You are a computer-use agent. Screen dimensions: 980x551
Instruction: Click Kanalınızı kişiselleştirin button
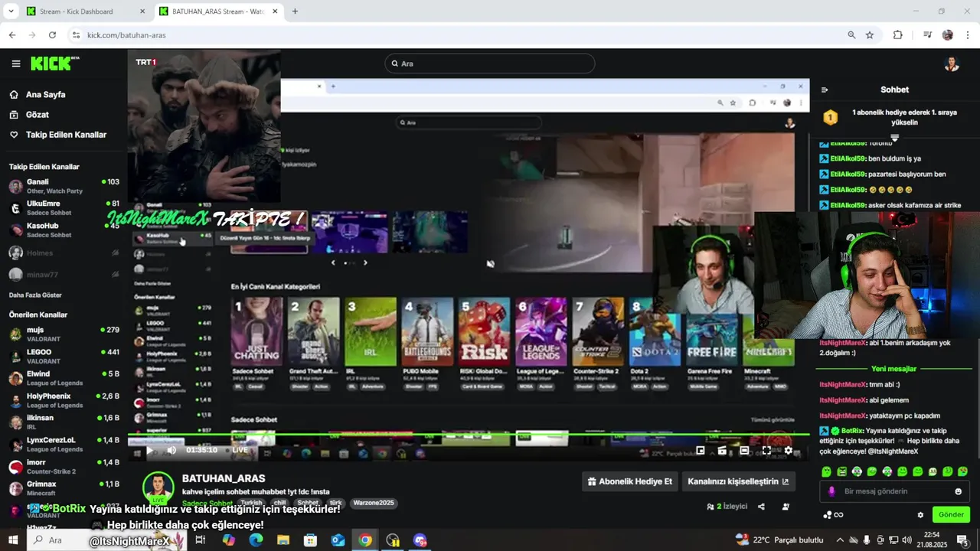[x=738, y=481]
